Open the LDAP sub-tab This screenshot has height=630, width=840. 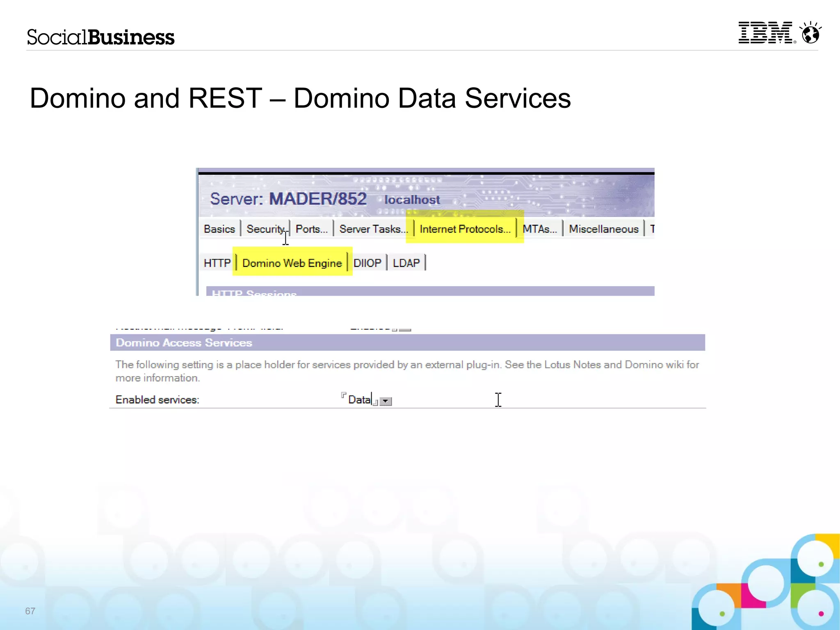click(406, 263)
